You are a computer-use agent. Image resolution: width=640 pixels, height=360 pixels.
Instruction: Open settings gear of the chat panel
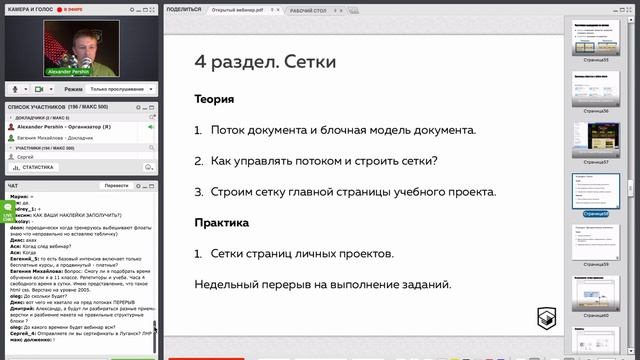click(x=138, y=186)
